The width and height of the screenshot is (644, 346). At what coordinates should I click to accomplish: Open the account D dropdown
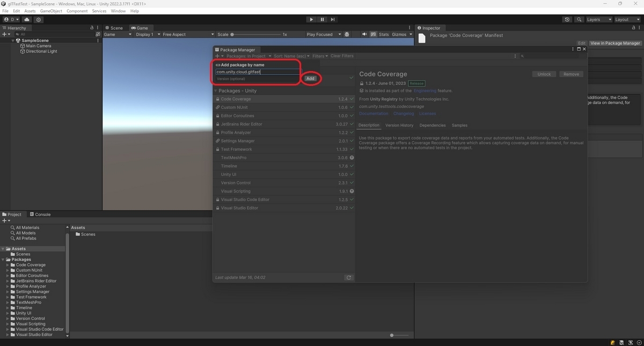[x=11, y=19]
